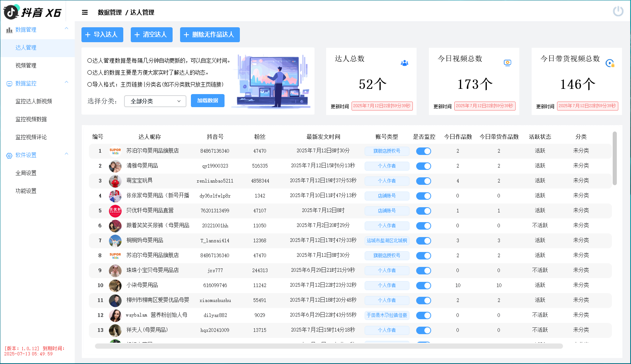Click the power icon at top right

618,11
